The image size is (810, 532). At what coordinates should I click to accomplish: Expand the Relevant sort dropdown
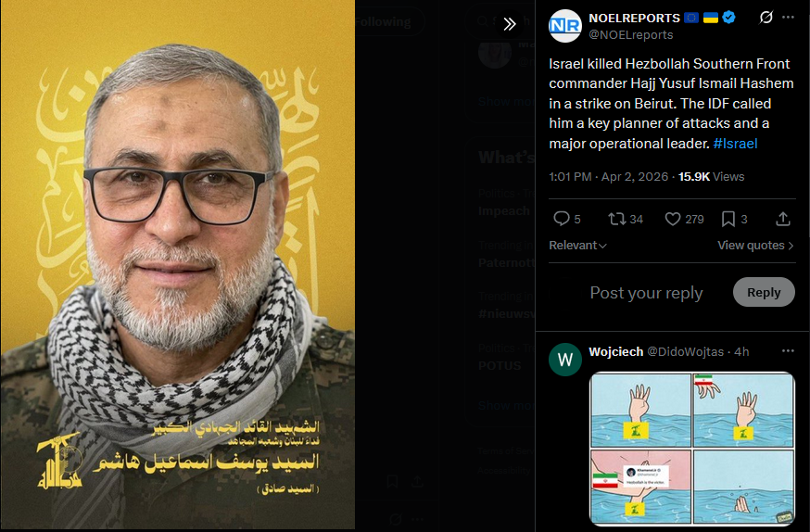(x=577, y=246)
